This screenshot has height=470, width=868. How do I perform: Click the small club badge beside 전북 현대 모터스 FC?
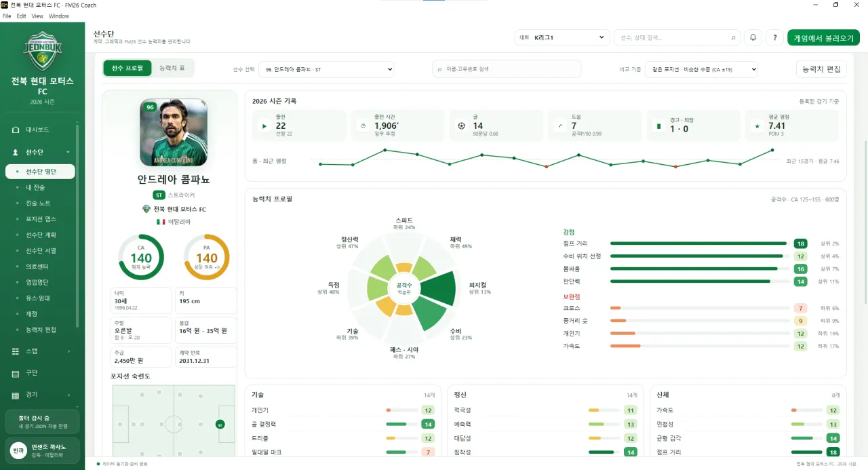[x=146, y=209]
